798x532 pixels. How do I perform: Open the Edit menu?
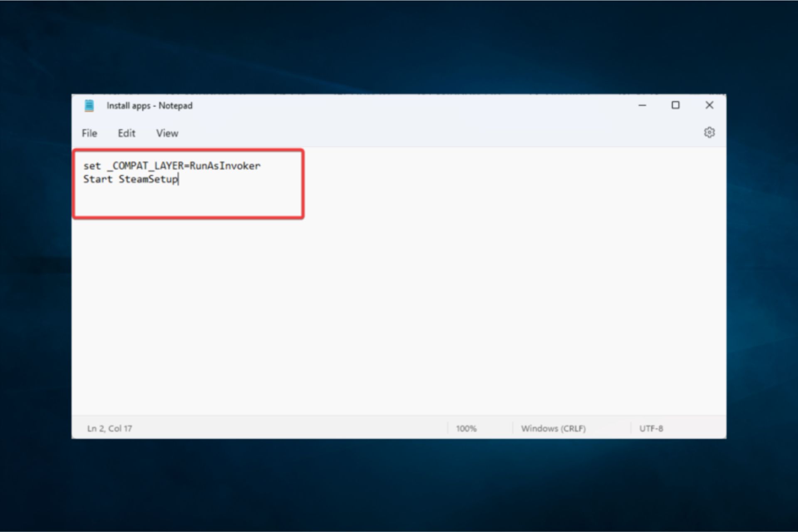(126, 133)
